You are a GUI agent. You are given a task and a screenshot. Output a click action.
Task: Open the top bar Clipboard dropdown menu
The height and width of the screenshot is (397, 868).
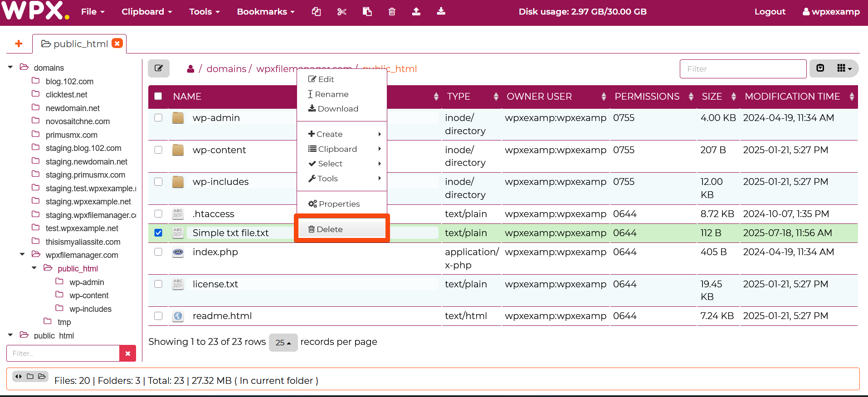147,12
